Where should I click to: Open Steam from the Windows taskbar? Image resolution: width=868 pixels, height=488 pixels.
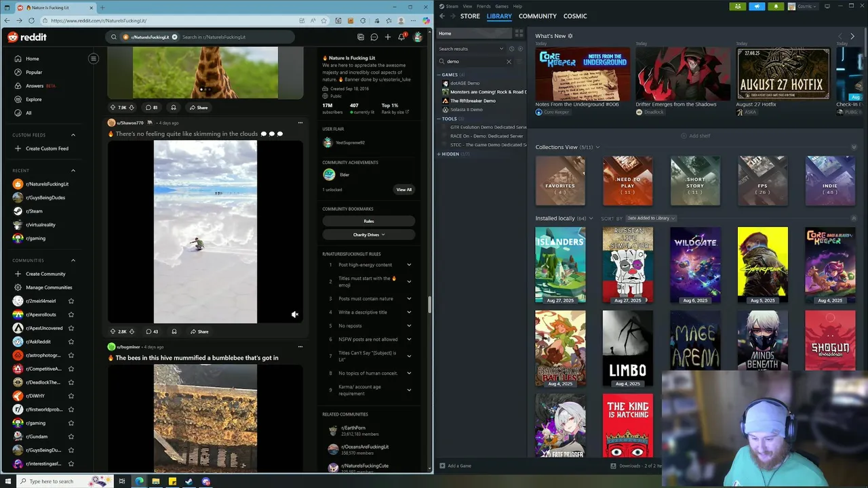coord(189,481)
